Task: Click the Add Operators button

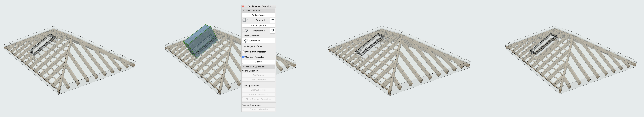Action: point(258,80)
